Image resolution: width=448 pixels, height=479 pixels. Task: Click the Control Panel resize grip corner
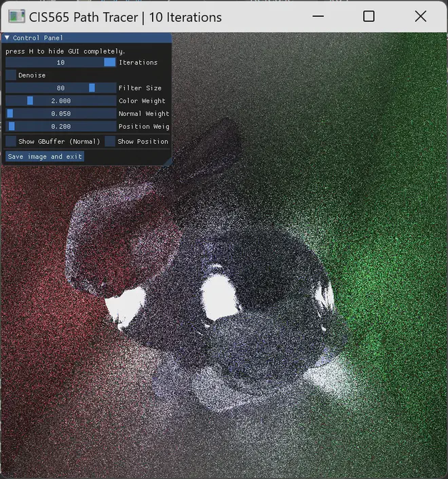[169, 163]
